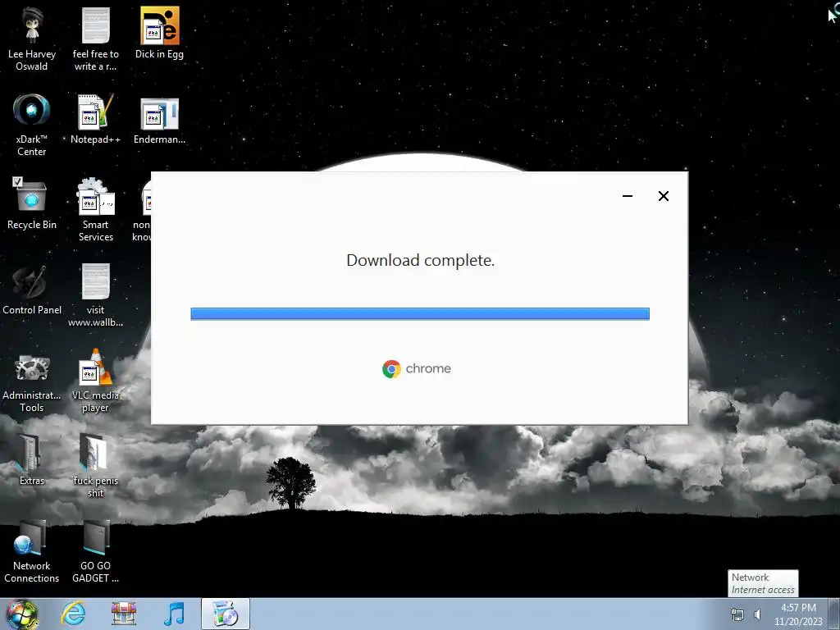Open the 'GO GO GADGET ...' folder
This screenshot has width=840, height=630.
pyautogui.click(x=95, y=552)
